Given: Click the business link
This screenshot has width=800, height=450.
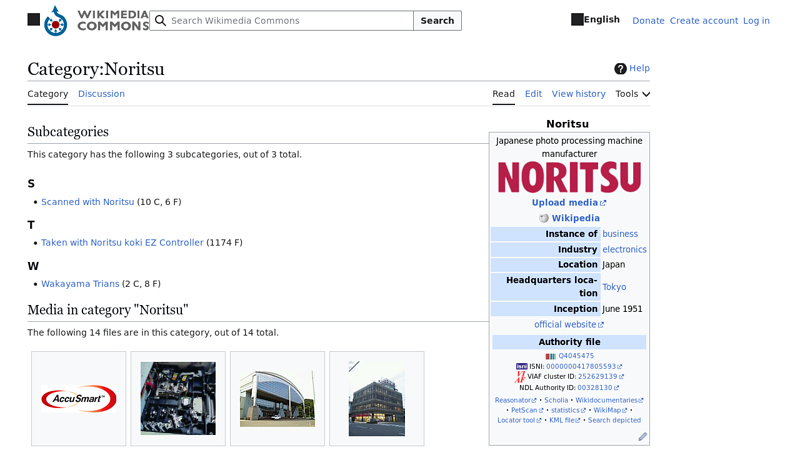Looking at the screenshot, I should click(x=620, y=234).
